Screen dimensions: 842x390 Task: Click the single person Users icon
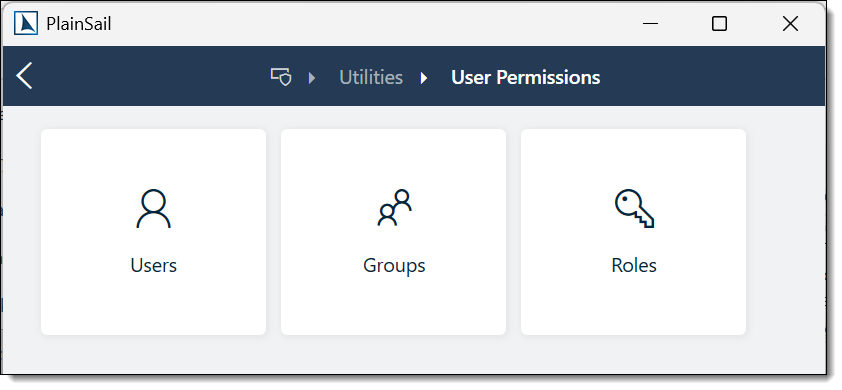tap(154, 208)
